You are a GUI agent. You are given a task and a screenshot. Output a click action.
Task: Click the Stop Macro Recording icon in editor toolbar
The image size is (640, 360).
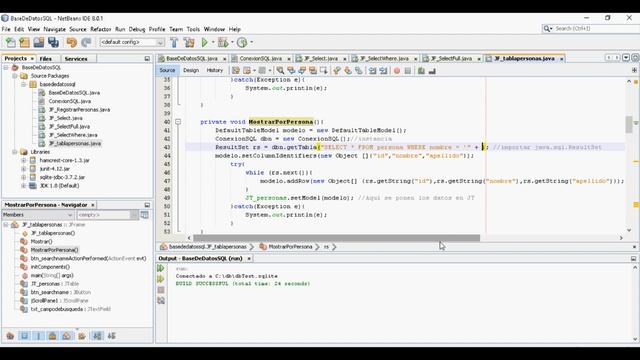(x=407, y=71)
